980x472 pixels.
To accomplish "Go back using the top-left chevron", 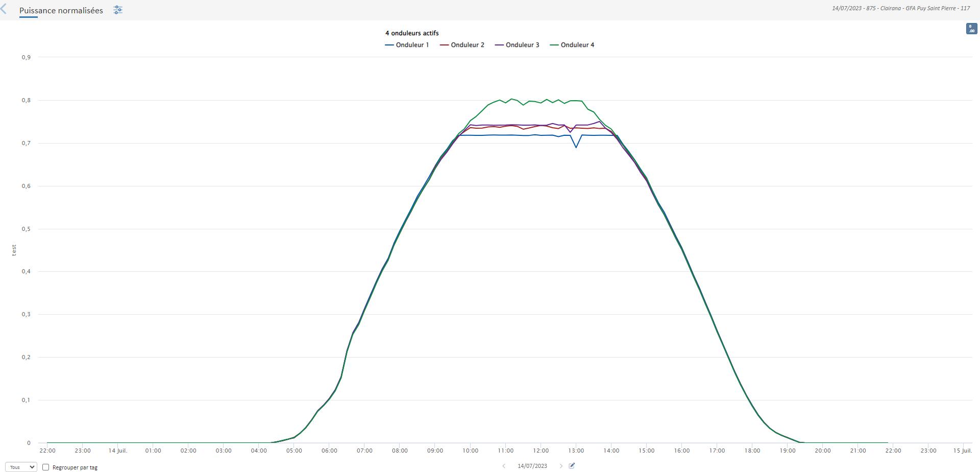I will tap(4, 10).
